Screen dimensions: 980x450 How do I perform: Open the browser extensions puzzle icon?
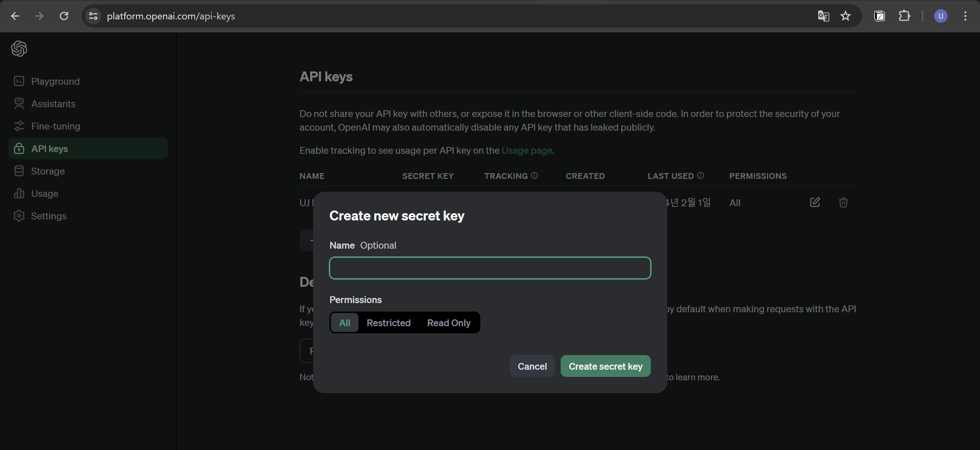pyautogui.click(x=904, y=16)
